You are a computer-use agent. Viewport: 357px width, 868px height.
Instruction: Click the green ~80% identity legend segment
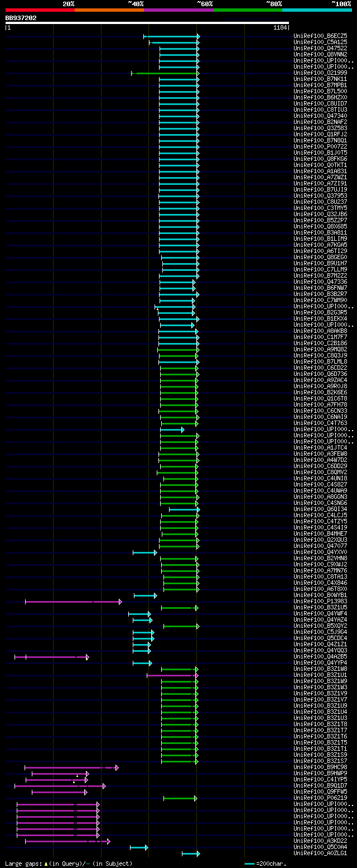248,10
